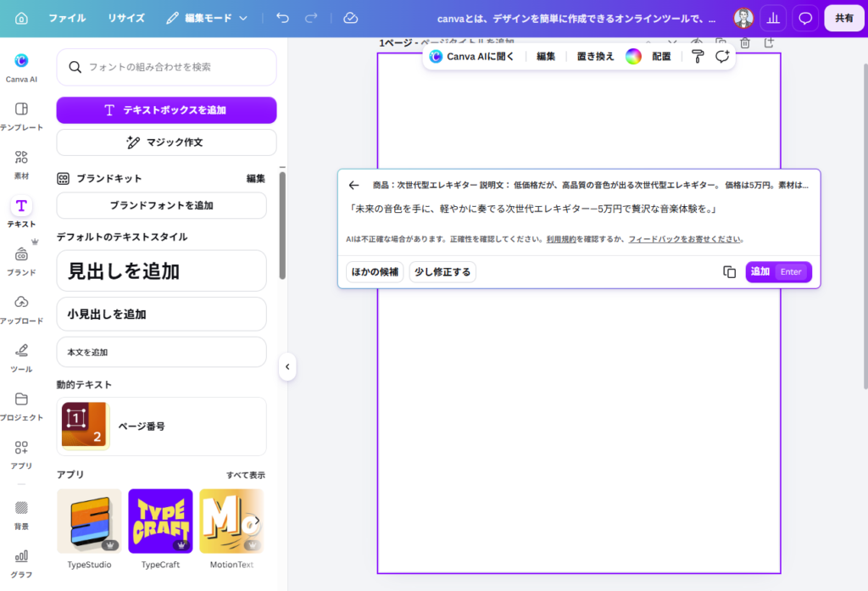The width and height of the screenshot is (868, 591).
Task: Open グラフ sidebar tab
Action: [21, 563]
